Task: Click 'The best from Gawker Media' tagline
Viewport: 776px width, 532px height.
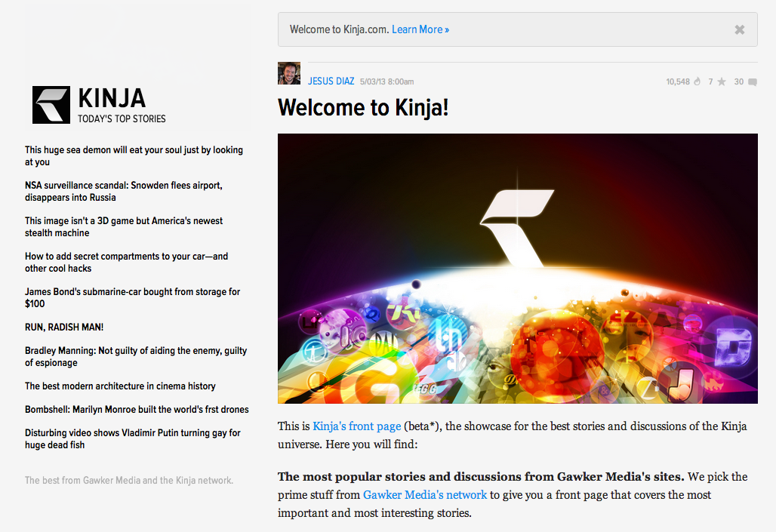Action: click(129, 480)
